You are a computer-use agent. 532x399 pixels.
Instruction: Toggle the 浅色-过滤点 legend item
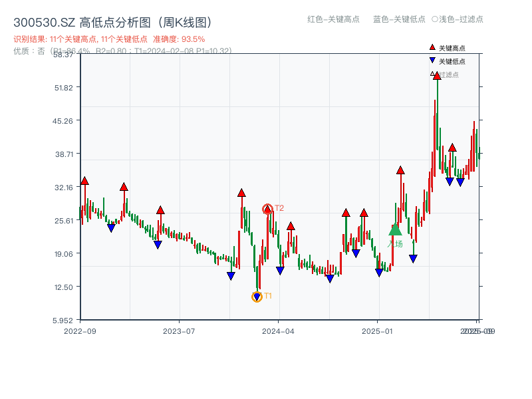[460, 20]
